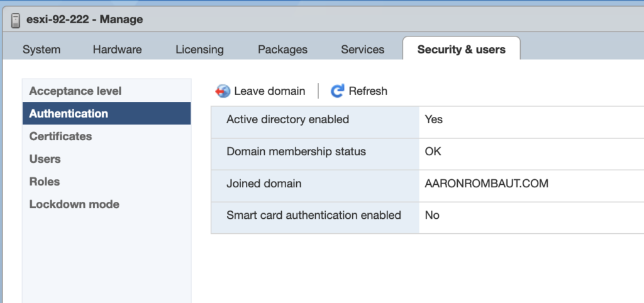This screenshot has width=644, height=303.
Task: Click the Security & users tab
Action: (461, 50)
